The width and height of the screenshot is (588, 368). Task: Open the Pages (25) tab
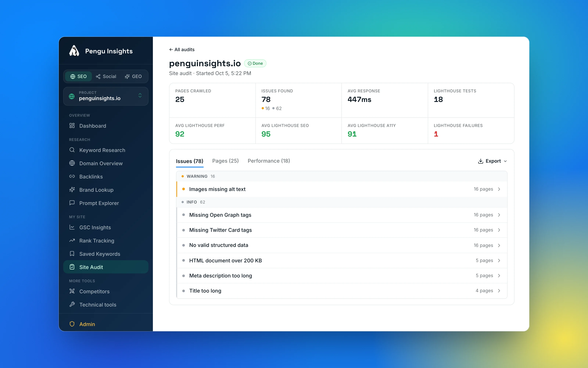point(225,161)
